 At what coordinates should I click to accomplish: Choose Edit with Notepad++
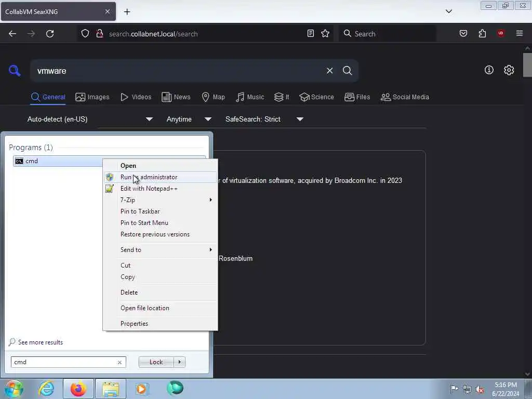160,189
